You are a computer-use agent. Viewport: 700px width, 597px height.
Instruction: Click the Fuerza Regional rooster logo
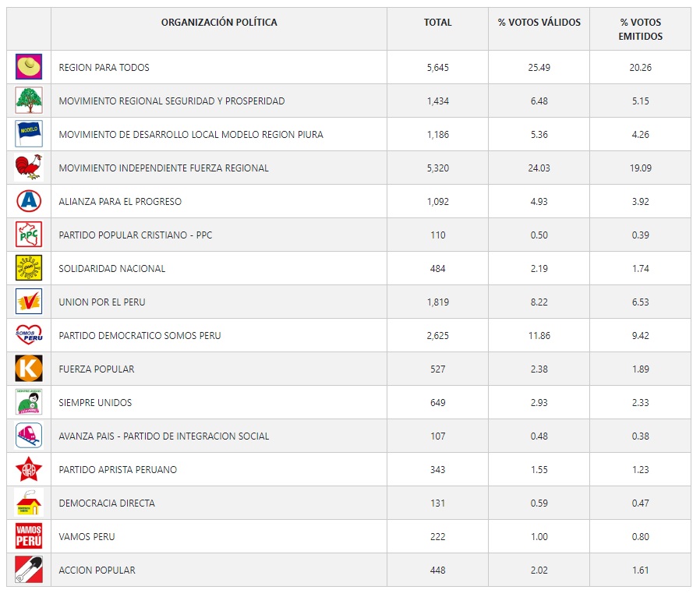[x=29, y=168]
